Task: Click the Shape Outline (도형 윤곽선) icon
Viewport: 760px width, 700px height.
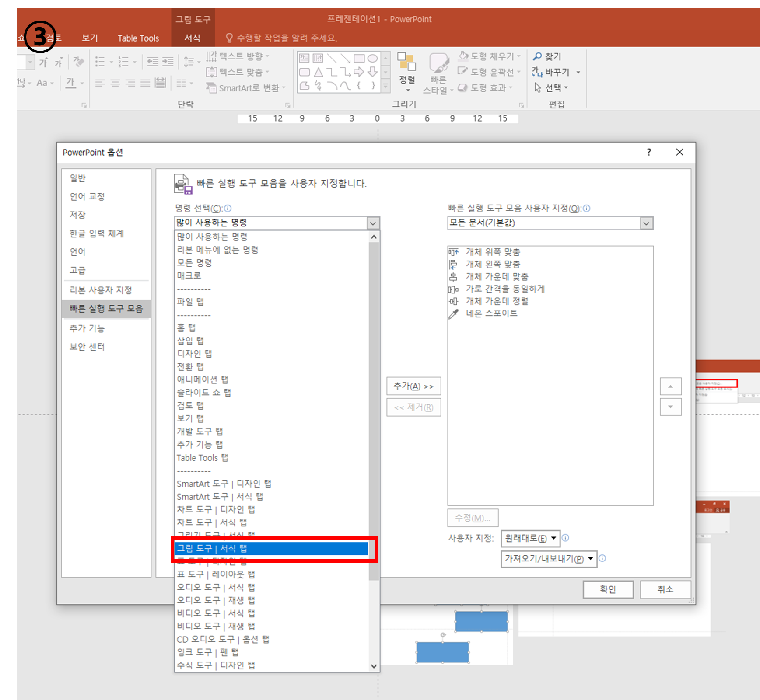Action: tap(463, 71)
